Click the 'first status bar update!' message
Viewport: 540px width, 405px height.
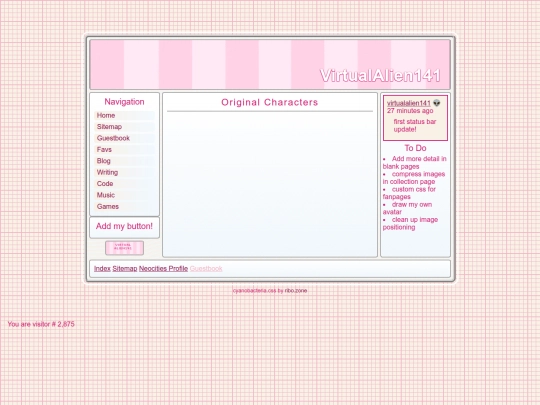point(415,125)
